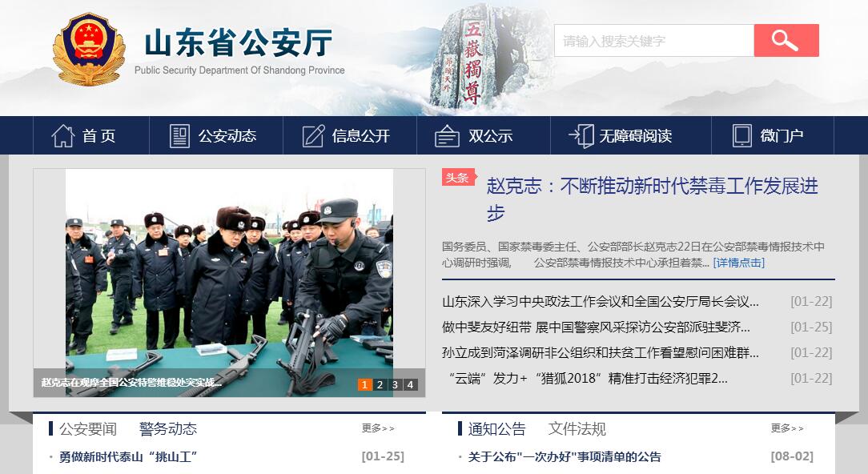Click the house icon for 首页
The image size is (868, 474).
(x=63, y=135)
